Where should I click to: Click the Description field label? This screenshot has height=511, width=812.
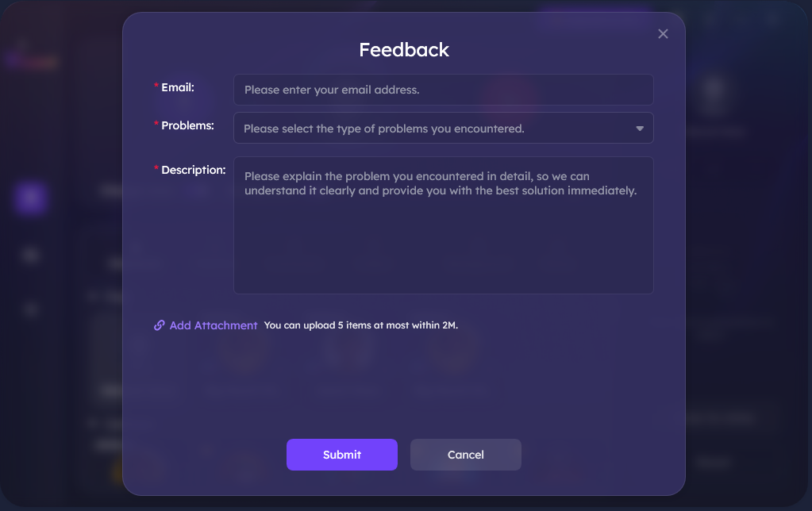(193, 170)
